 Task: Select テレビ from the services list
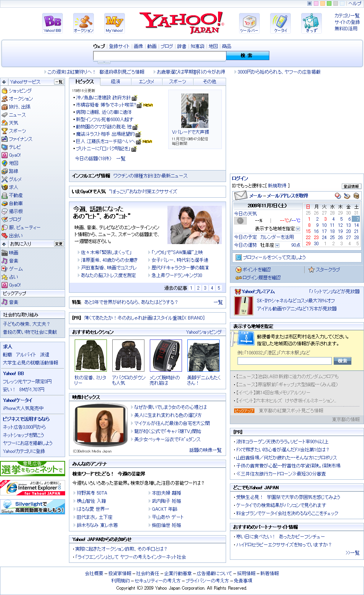[15, 147]
